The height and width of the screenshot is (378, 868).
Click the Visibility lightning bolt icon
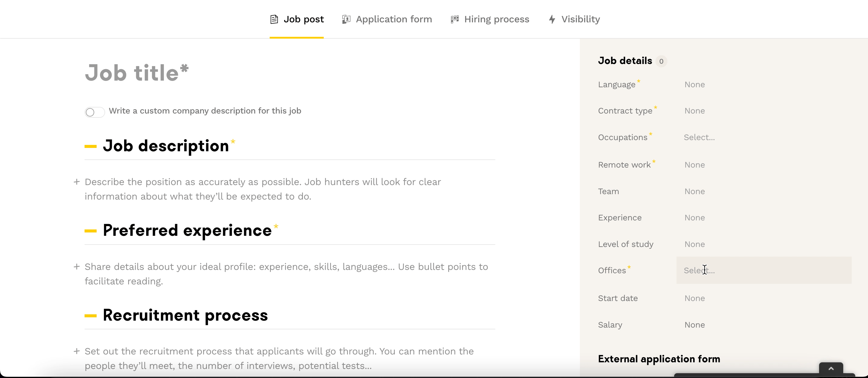click(x=551, y=19)
